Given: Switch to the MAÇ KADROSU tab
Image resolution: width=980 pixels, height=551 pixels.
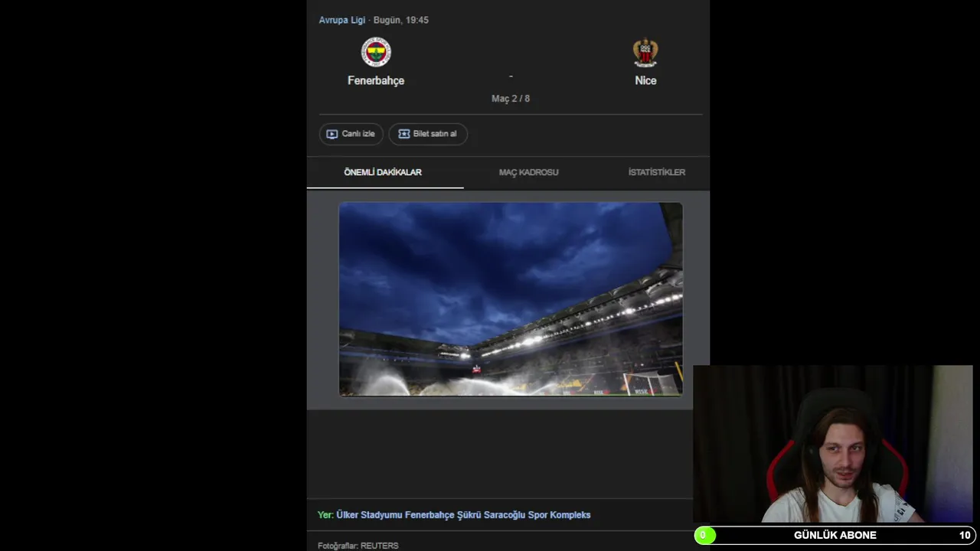Looking at the screenshot, I should coord(529,172).
